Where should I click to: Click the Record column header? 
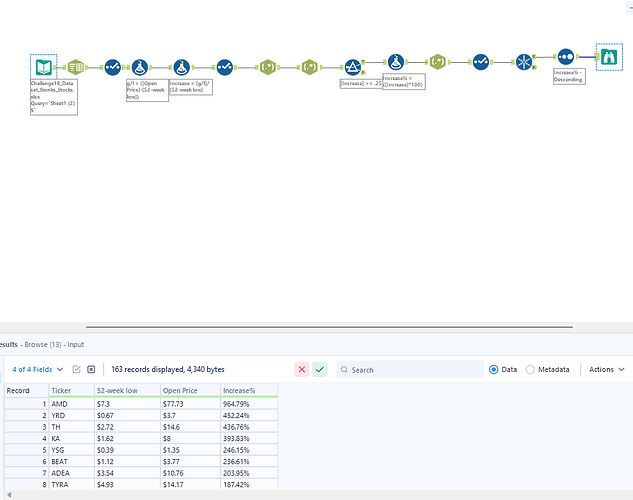27,391
